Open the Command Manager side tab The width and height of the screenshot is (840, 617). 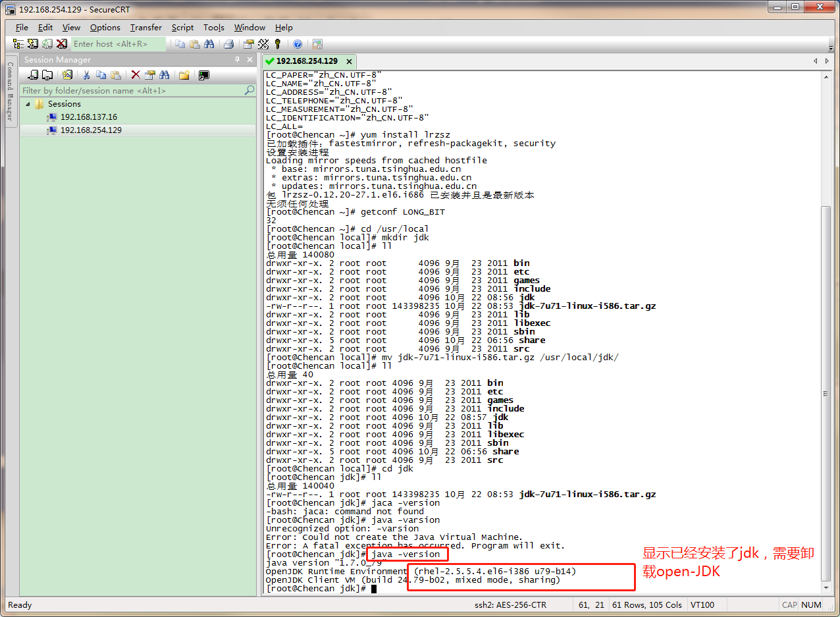click(x=10, y=91)
